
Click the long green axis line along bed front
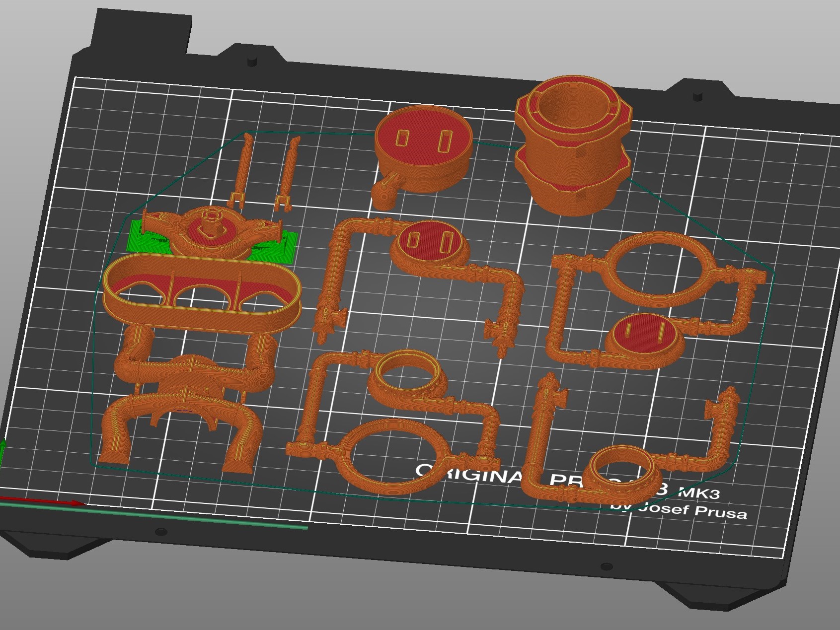pos(199,519)
